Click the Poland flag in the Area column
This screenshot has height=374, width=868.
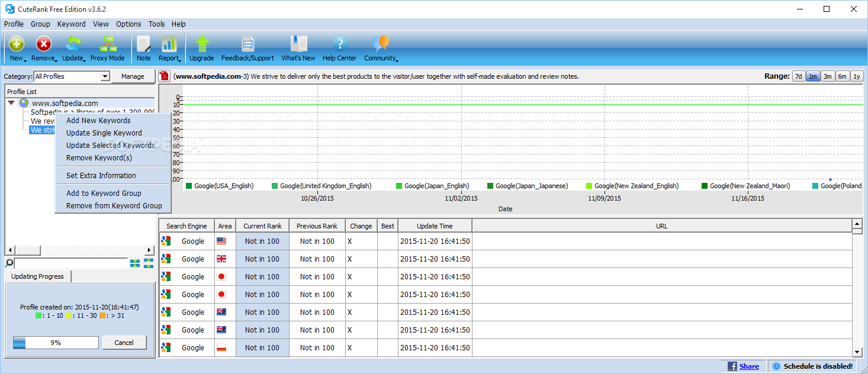pos(221,347)
